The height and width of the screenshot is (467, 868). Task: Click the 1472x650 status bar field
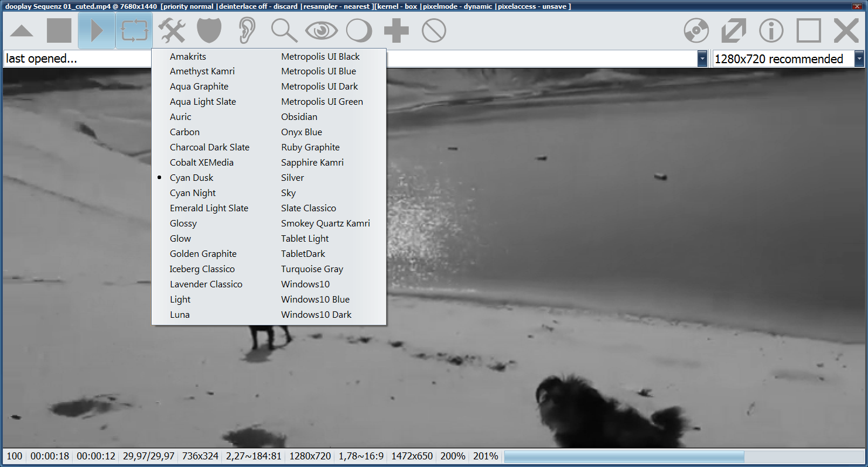[412, 456]
